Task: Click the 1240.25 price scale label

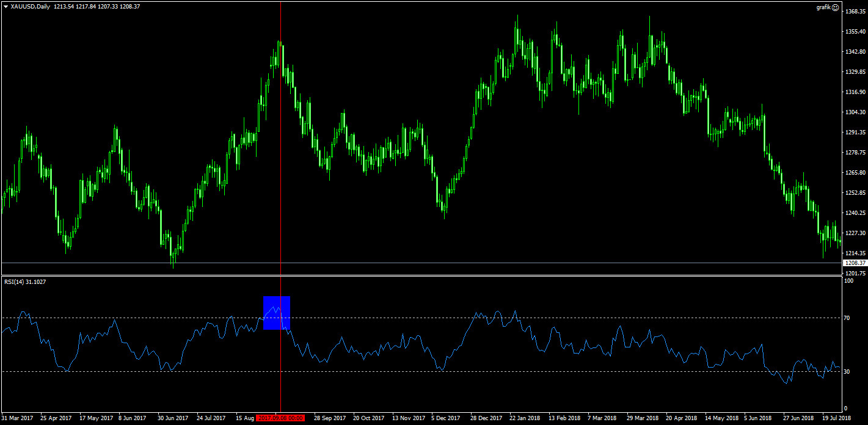Action: [855, 213]
